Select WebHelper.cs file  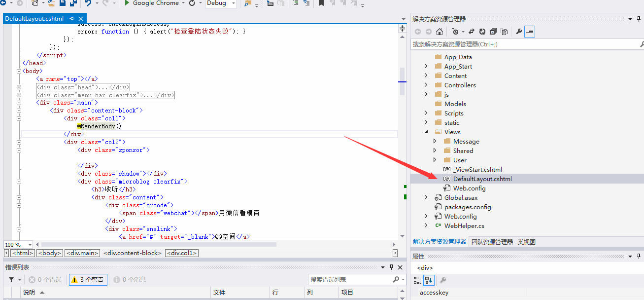click(464, 226)
